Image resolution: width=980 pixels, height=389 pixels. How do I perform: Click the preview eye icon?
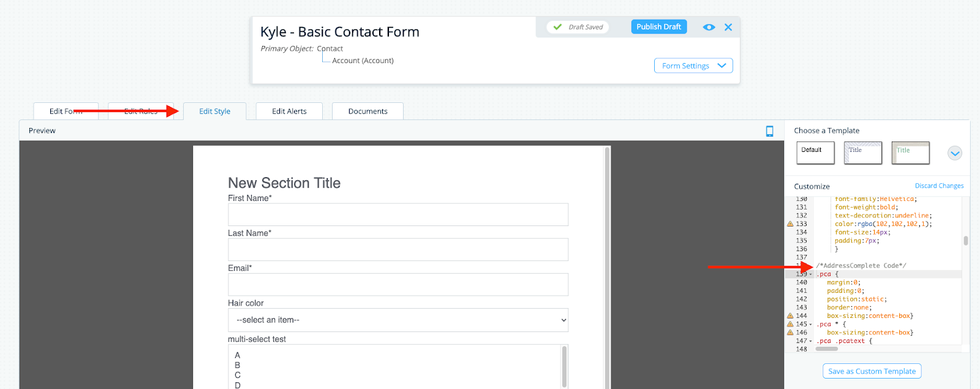click(x=709, y=28)
